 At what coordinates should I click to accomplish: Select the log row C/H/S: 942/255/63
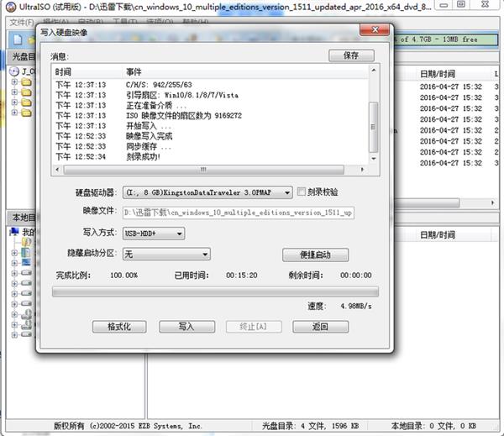(211, 85)
